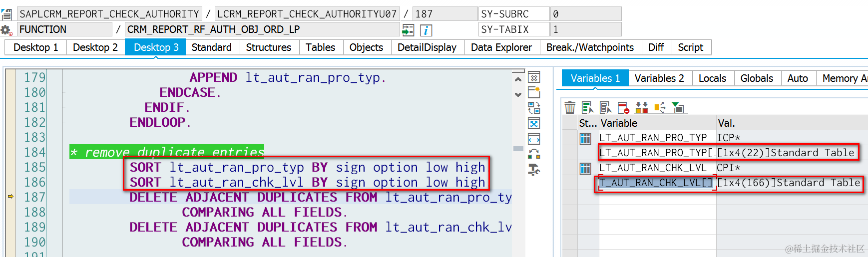This screenshot has height=257, width=868.
Task: Click the replace/swap tool icon beside editor
Action: point(534,108)
